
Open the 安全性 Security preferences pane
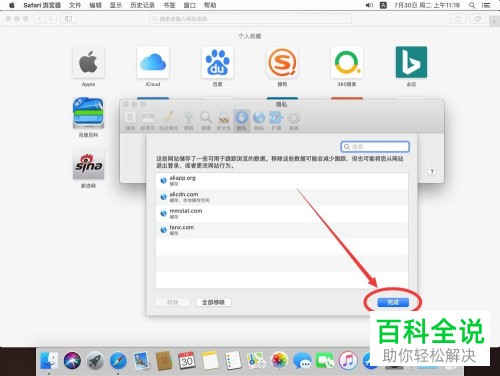(x=224, y=121)
